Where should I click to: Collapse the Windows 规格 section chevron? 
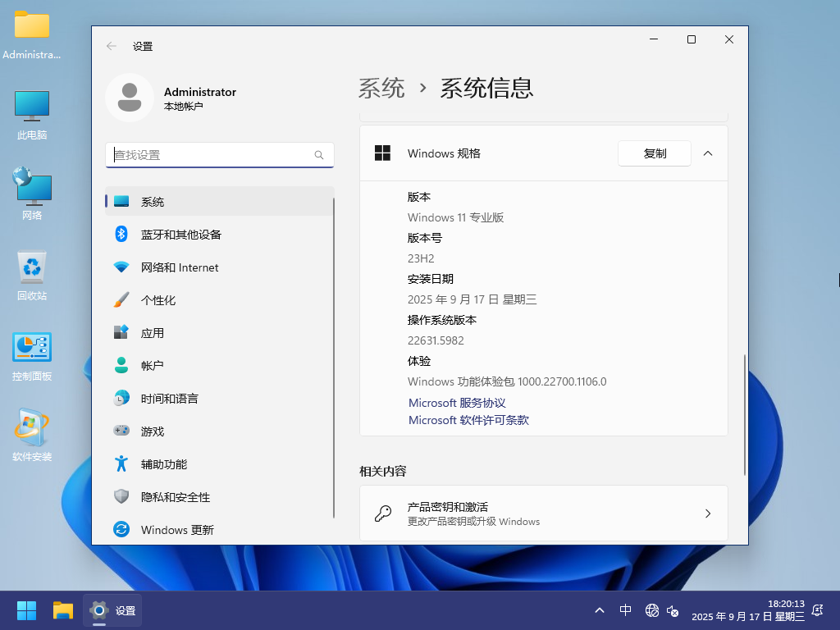(x=708, y=153)
